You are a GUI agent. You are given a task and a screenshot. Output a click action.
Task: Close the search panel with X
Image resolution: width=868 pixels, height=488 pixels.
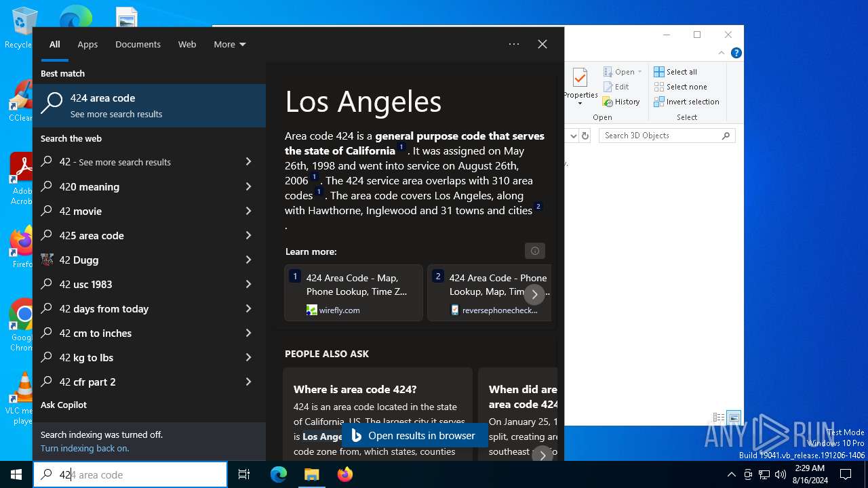pyautogui.click(x=542, y=44)
